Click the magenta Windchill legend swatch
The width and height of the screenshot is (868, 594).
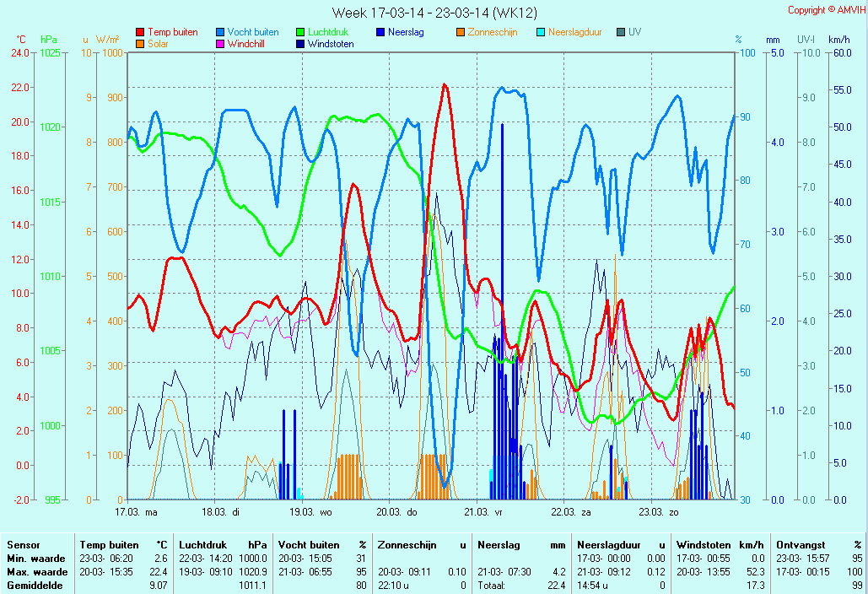[220, 44]
